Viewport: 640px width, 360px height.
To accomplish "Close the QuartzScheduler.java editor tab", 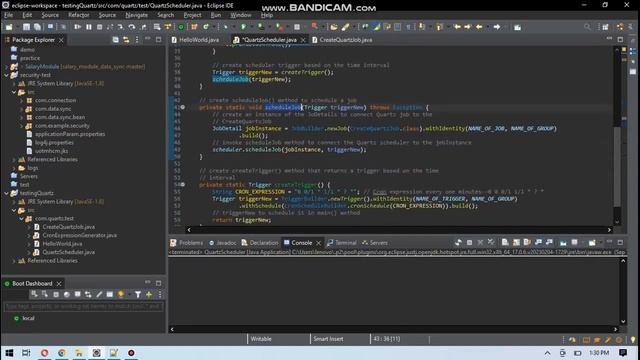I will (x=303, y=40).
